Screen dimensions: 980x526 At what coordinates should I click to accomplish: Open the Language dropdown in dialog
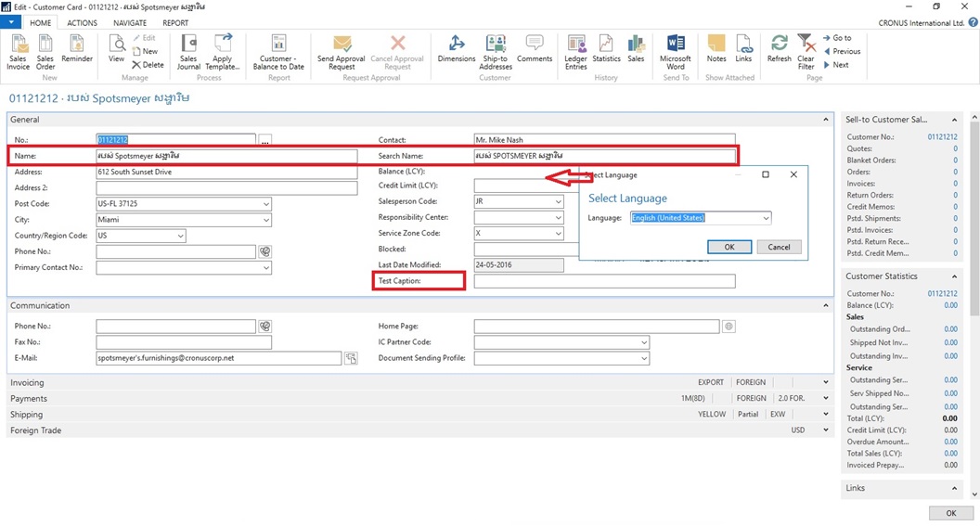coord(766,218)
